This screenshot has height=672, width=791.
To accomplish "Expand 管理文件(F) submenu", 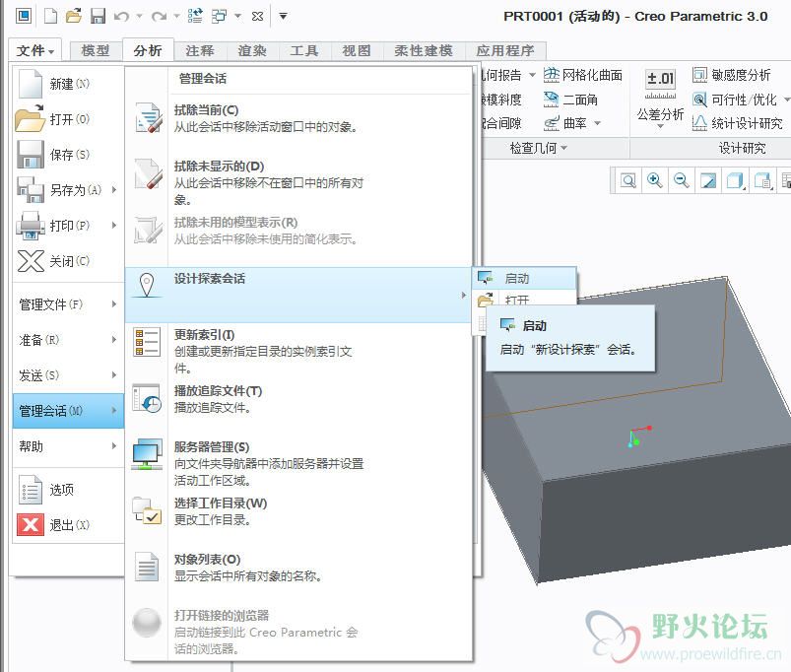I will [x=68, y=304].
